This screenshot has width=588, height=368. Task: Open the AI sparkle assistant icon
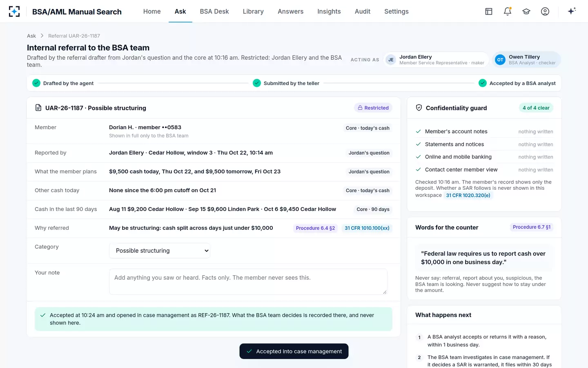coord(572,11)
